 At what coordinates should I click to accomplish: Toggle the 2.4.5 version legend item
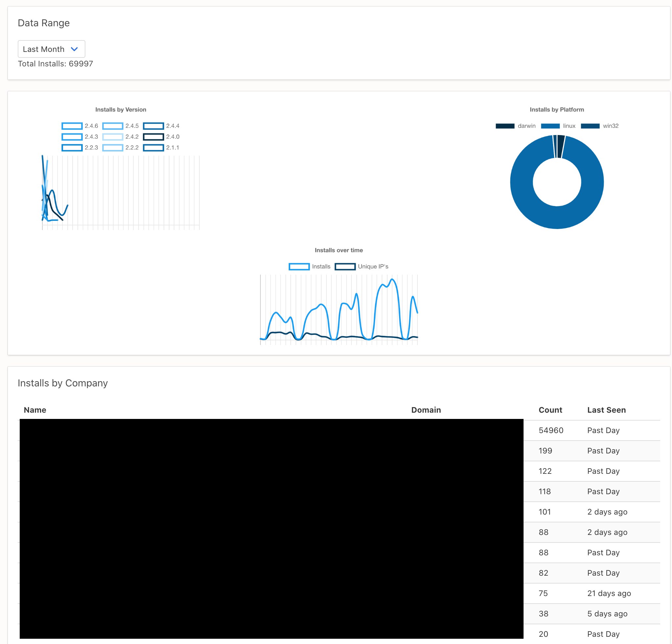point(112,126)
